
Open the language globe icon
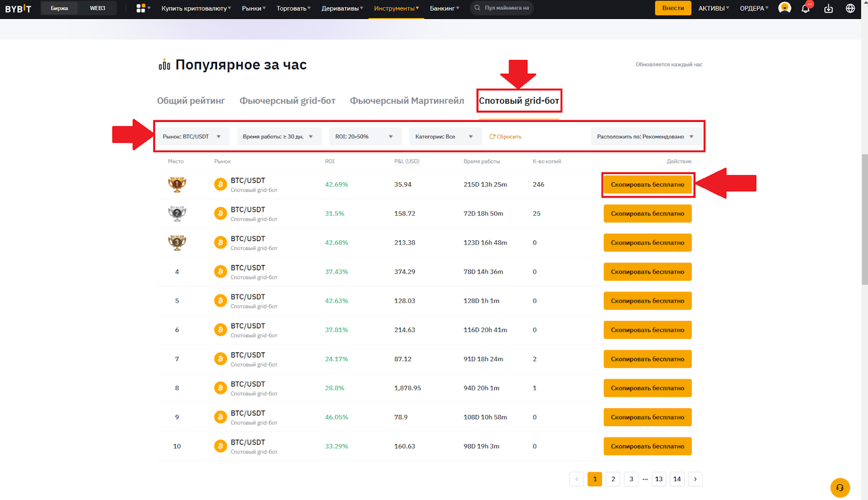tap(850, 8)
